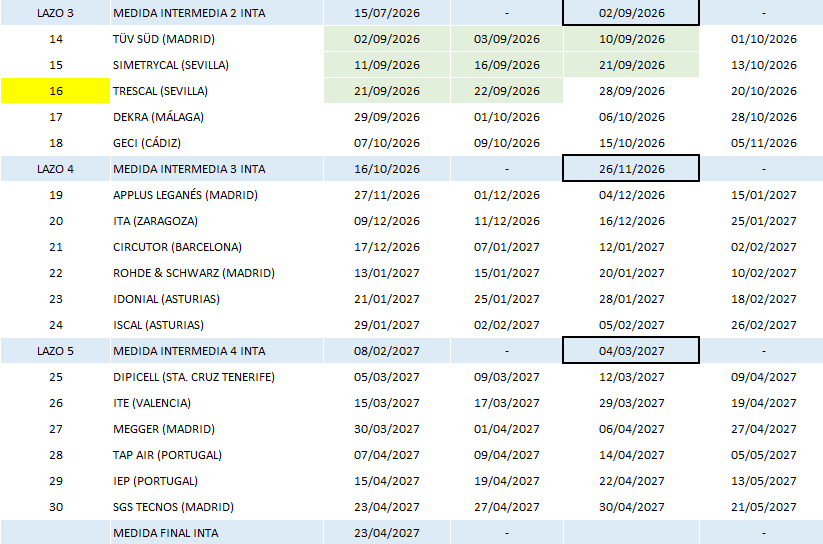Viewport: 823px width, 544px height.
Task: Click the cell 12/03/2027 in DIPICELL row
Action: click(631, 377)
